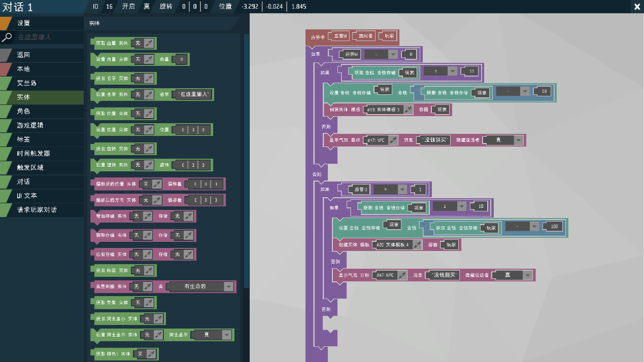The image size is (644, 362).
Task: Pick entity with 获取 类型 eyedropper
Action: (x=149, y=303)
